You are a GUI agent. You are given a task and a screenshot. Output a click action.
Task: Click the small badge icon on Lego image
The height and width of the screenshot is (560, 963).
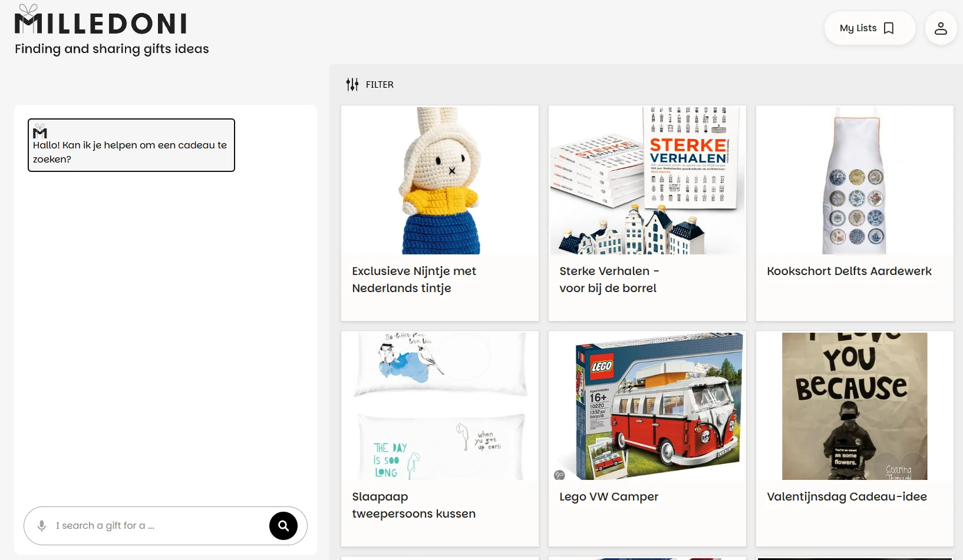pos(560,475)
